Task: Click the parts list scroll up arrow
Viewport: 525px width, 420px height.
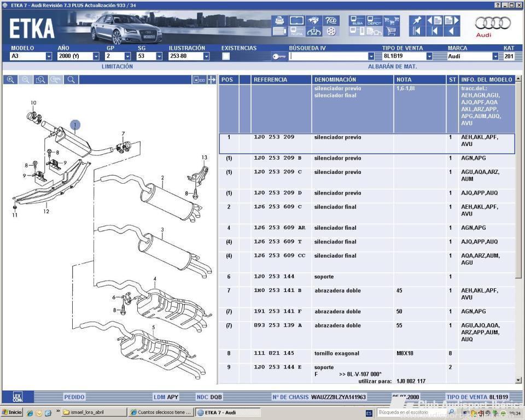Action: pos(518,79)
